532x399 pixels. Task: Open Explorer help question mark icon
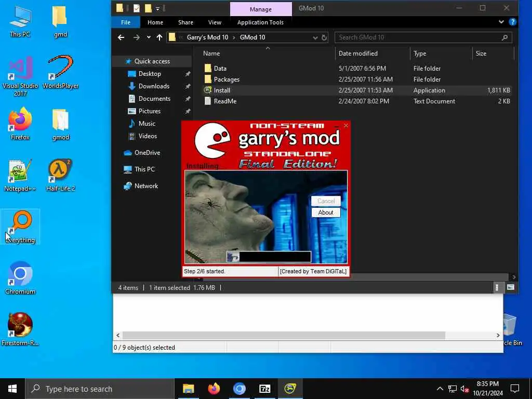pyautogui.click(x=513, y=22)
